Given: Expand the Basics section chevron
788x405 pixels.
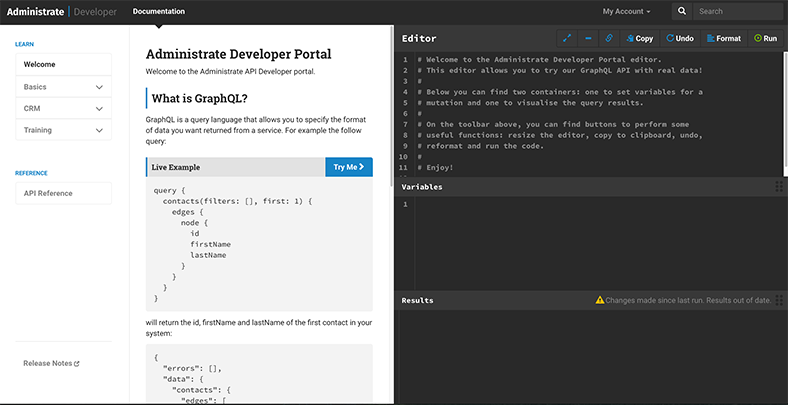Looking at the screenshot, I should click(99, 87).
